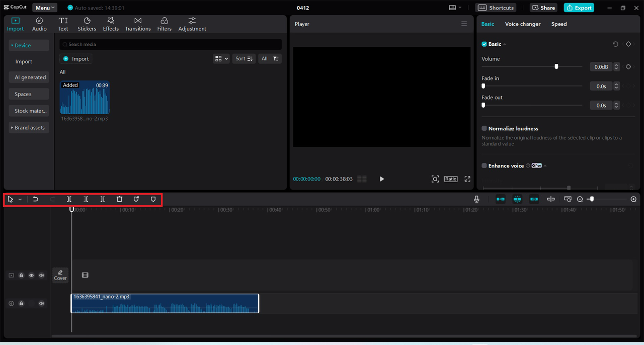Toggle auto snapping on the timeline

pos(517,199)
